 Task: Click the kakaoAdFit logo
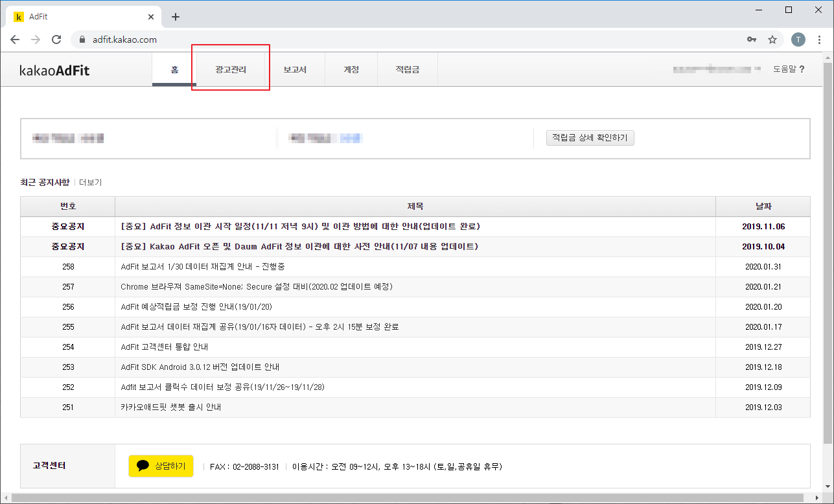pyautogui.click(x=54, y=71)
